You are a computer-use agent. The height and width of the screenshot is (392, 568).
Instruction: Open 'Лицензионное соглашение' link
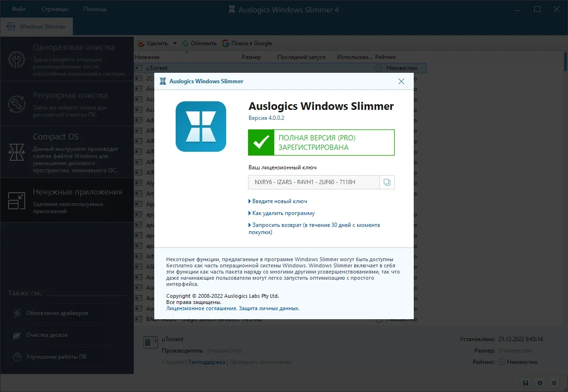pos(201,308)
